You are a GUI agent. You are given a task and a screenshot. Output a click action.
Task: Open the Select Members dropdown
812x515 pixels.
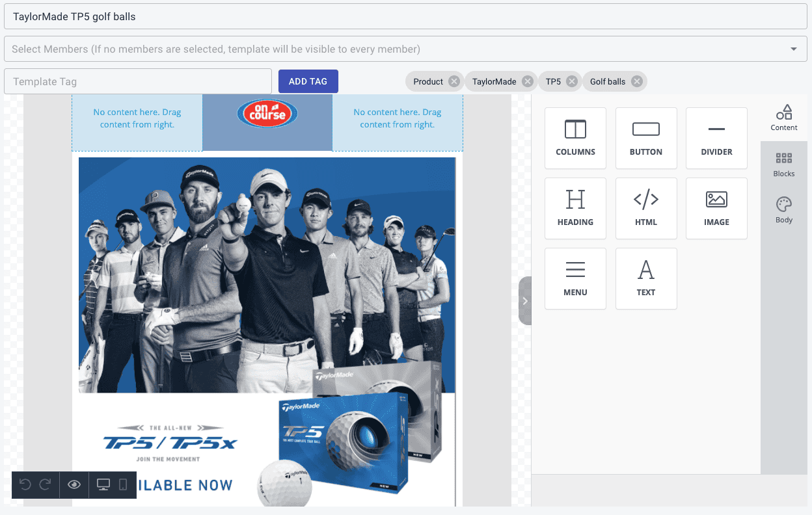[405, 49]
